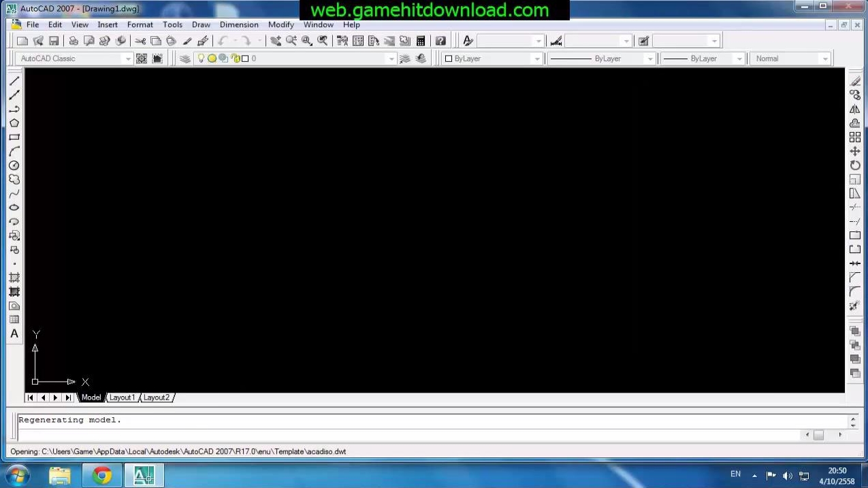This screenshot has height=488, width=868.
Task: Activate the Pan Realtime tool
Action: point(276,41)
